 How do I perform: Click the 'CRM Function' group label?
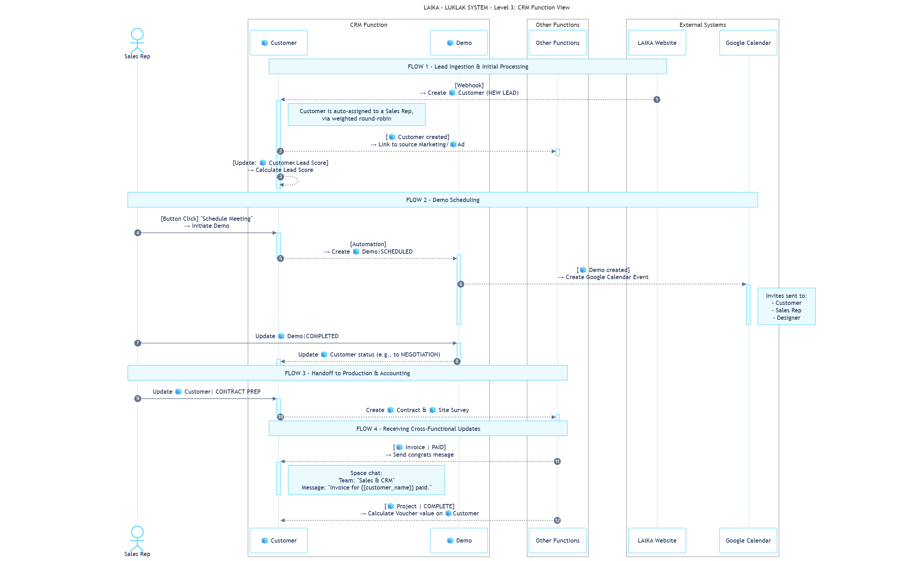click(x=368, y=25)
